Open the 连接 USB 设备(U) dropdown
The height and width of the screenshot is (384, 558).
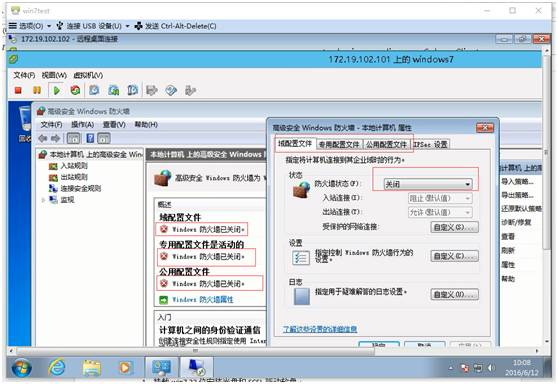click(x=93, y=26)
